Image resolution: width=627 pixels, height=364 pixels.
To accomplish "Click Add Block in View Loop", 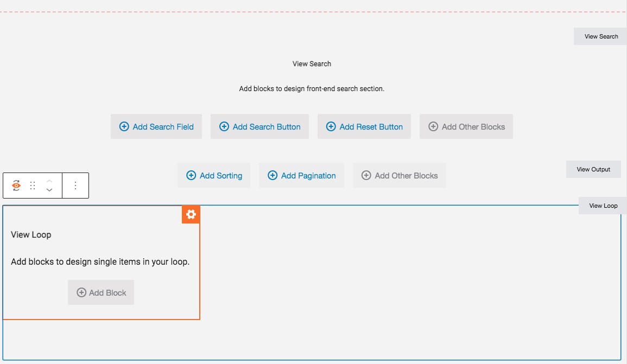I will (x=101, y=292).
